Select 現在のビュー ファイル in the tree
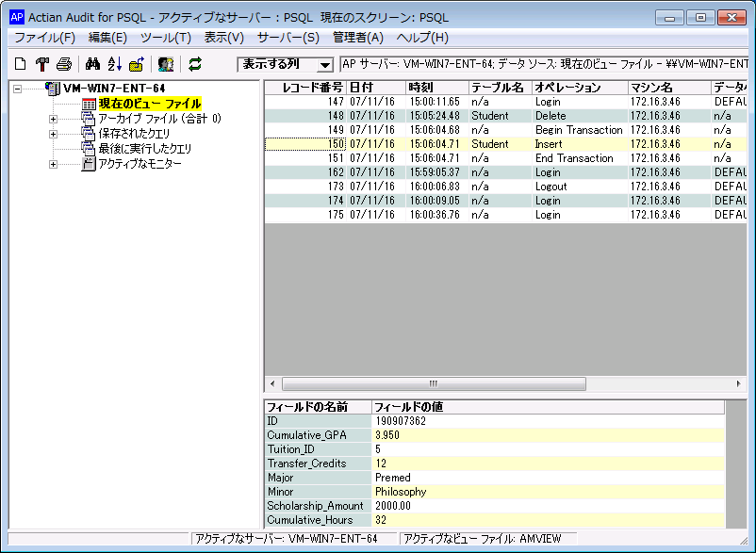This screenshot has height=553, width=756. click(x=149, y=104)
